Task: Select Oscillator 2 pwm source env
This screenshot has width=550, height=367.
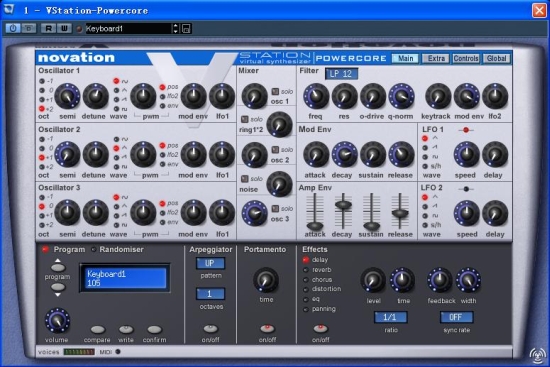Action: pos(162,164)
